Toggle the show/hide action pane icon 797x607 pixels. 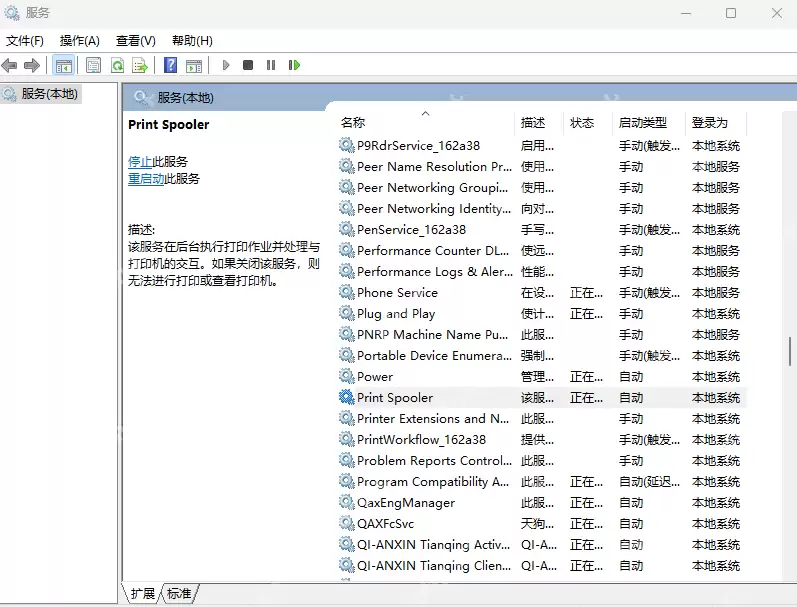point(194,65)
